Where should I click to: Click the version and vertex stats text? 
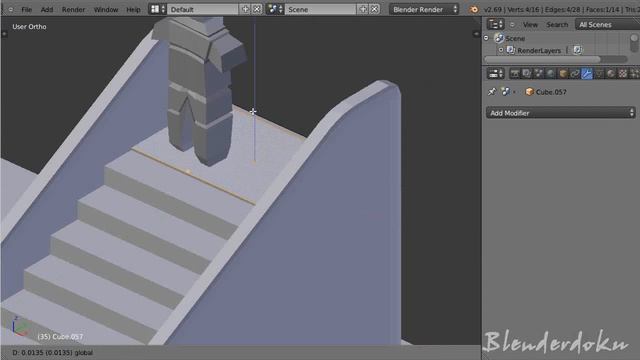(562, 9)
